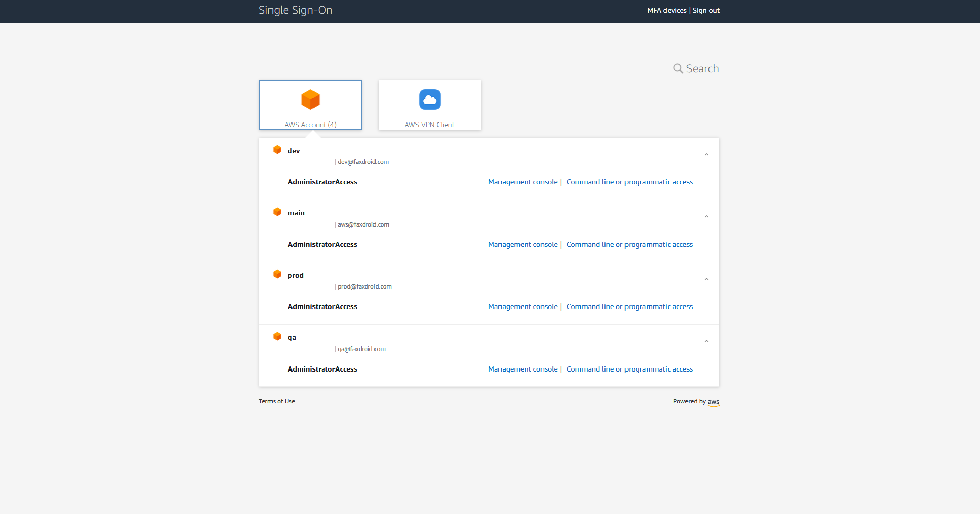Click the prod@faxdroid.com email
This screenshot has width=980, height=514.
point(365,286)
